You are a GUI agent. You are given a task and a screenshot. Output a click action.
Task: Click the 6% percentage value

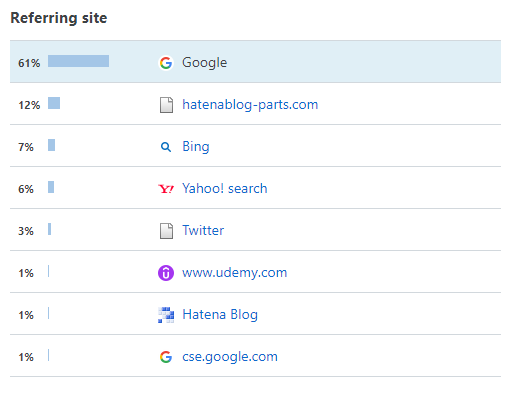26,189
